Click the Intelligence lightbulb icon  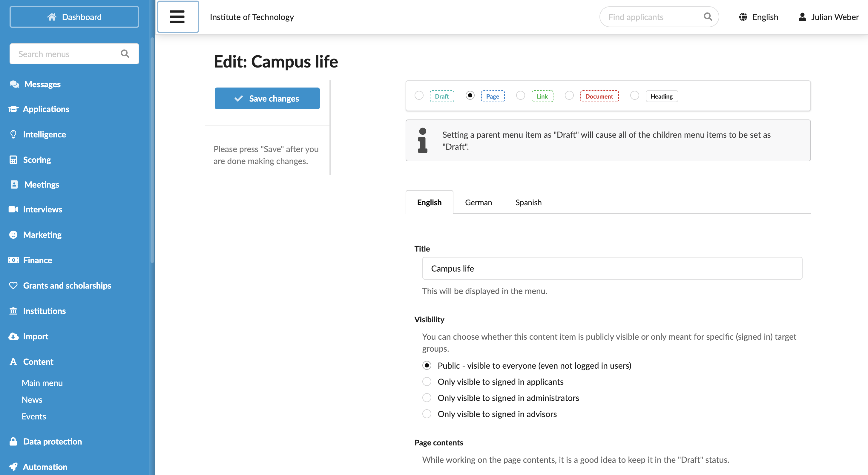(13, 134)
